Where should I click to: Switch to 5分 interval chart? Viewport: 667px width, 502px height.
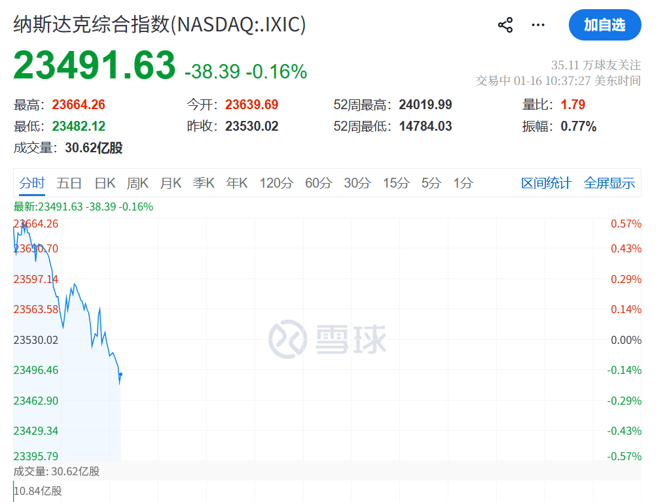[431, 183]
